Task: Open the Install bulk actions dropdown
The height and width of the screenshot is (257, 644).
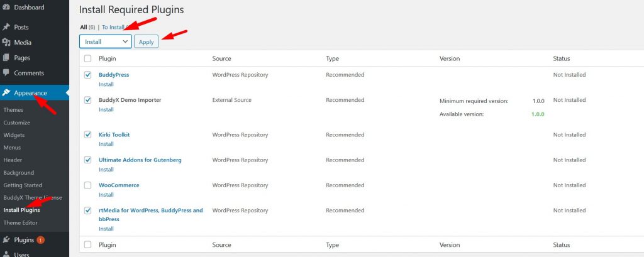Action: (106, 41)
